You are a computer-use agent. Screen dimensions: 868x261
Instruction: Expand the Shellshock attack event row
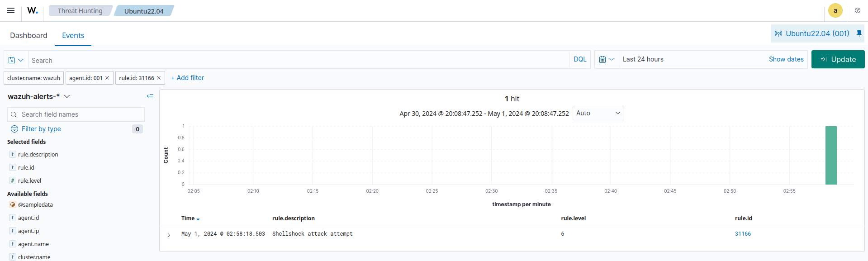point(169,235)
